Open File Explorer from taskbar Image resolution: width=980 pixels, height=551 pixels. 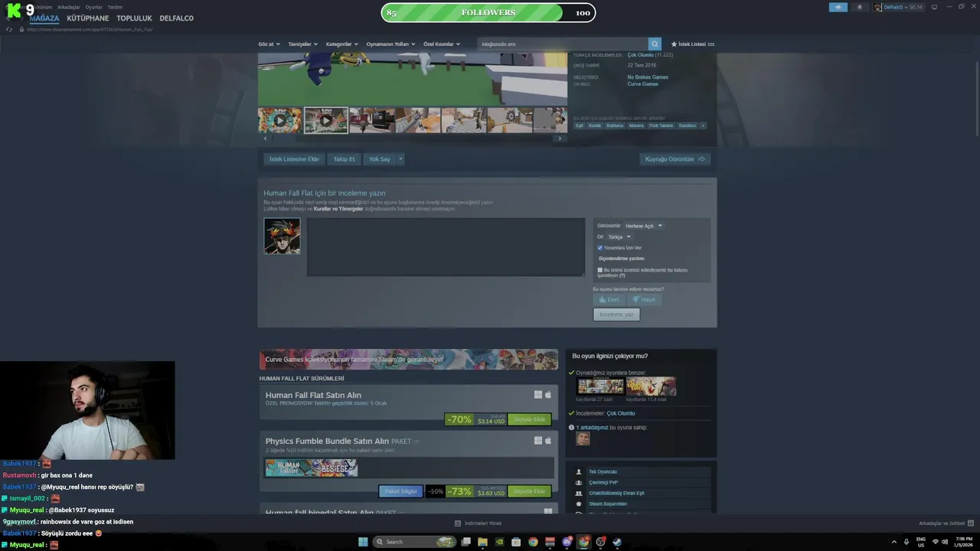(482, 542)
